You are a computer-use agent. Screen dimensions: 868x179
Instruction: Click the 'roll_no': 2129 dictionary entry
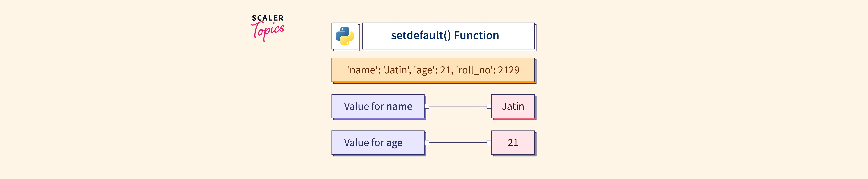(x=487, y=70)
